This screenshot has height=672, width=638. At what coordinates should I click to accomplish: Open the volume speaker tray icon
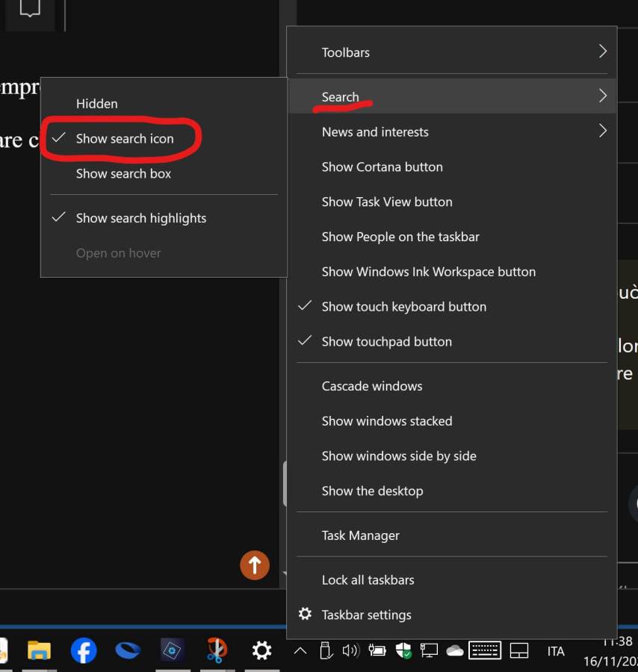click(350, 650)
